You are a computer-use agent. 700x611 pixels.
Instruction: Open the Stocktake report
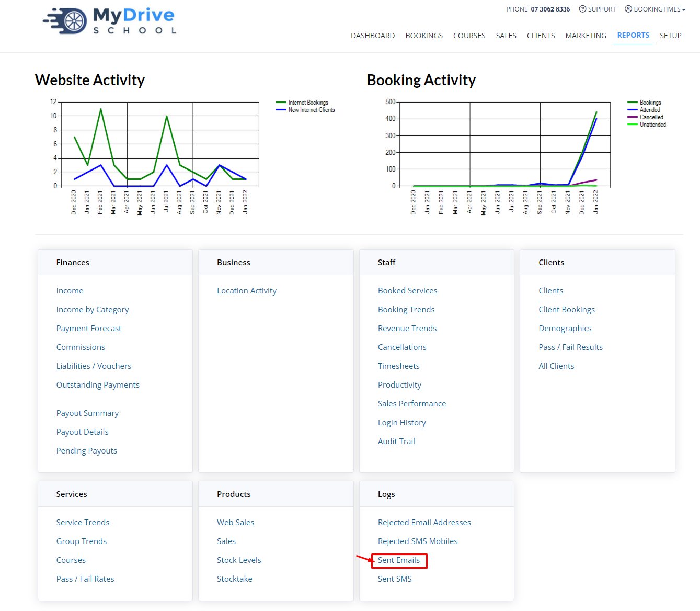coord(234,579)
